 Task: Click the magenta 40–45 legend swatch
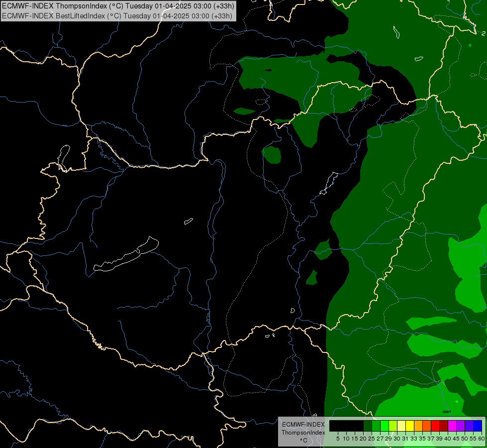(x=452, y=426)
